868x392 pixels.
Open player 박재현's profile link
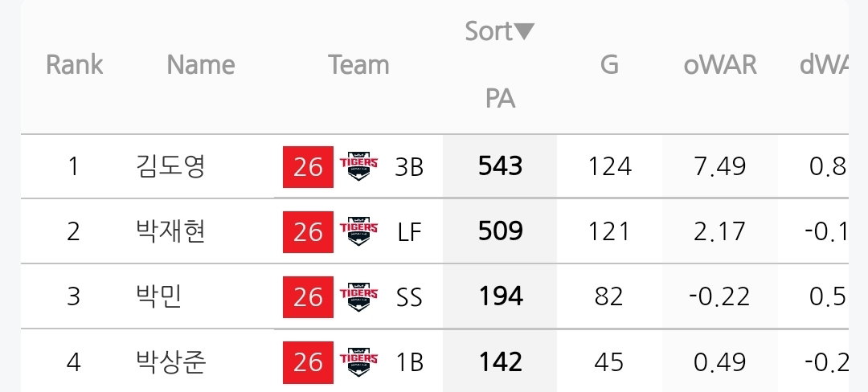[170, 231]
